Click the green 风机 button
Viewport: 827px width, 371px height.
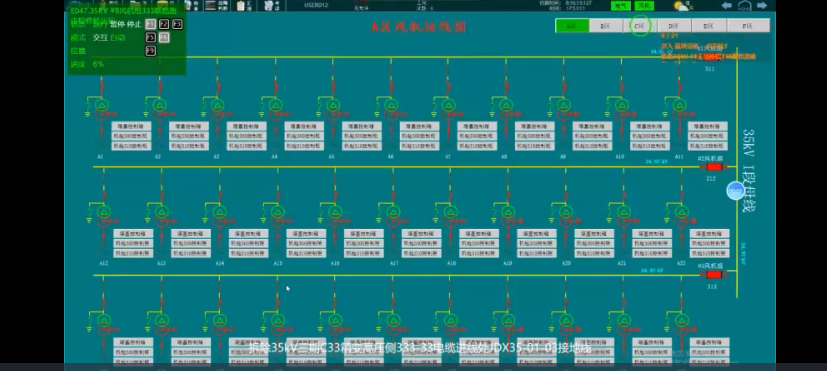click(x=643, y=6)
